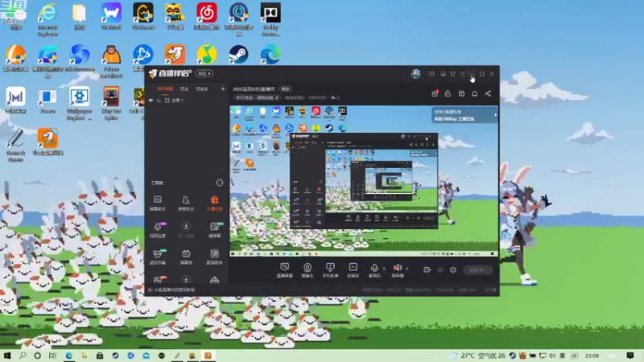The height and width of the screenshot is (362, 644).
Task: Open the microphone link tool in the toolbox
Action: (x=157, y=230)
